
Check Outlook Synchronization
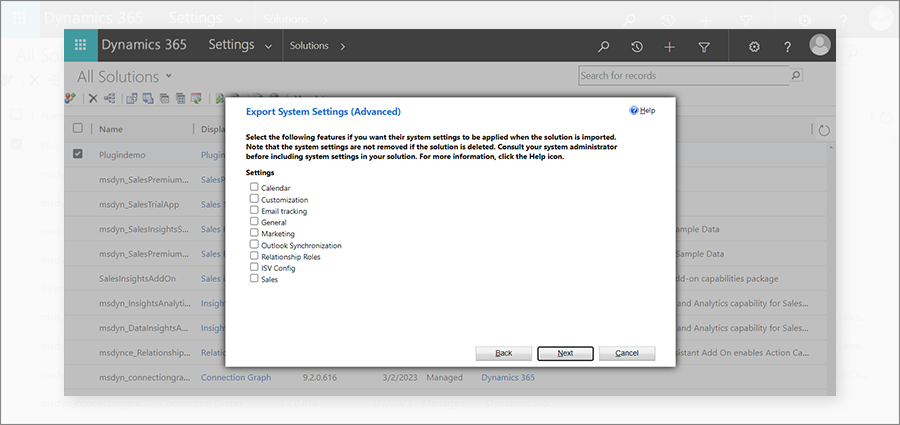[254, 244]
